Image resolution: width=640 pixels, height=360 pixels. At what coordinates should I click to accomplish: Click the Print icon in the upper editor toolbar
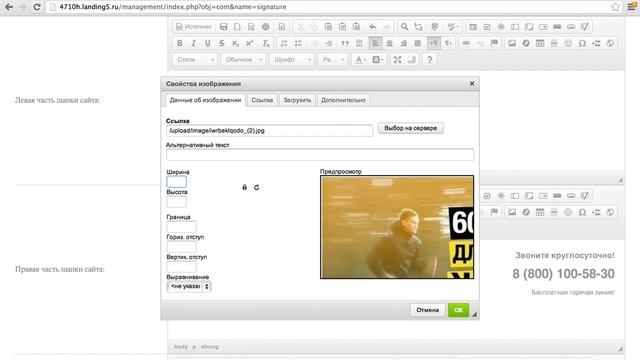265,27
